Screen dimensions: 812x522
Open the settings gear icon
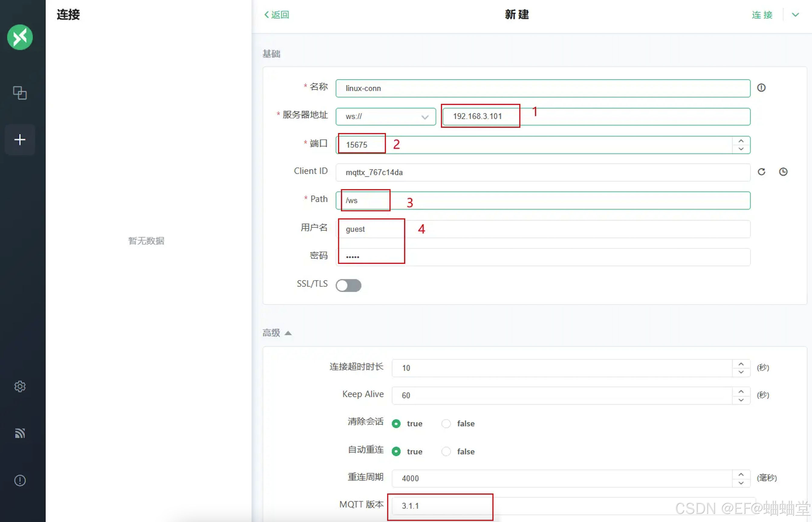20,386
